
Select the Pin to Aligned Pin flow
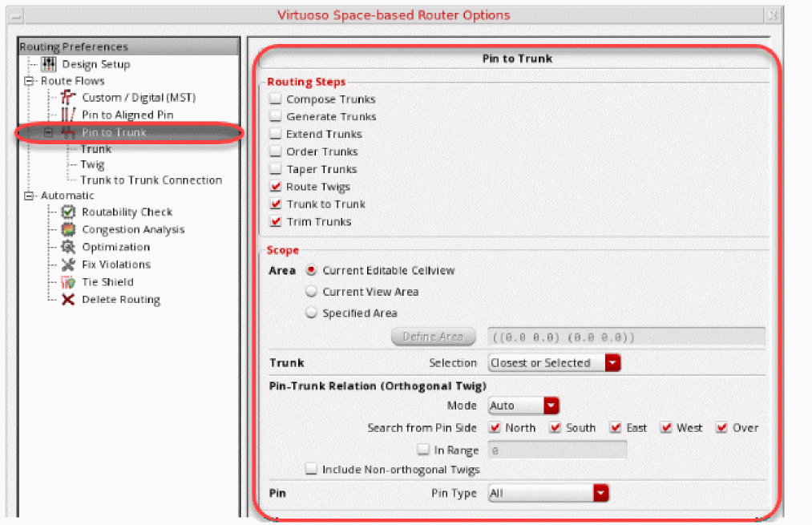tap(127, 115)
